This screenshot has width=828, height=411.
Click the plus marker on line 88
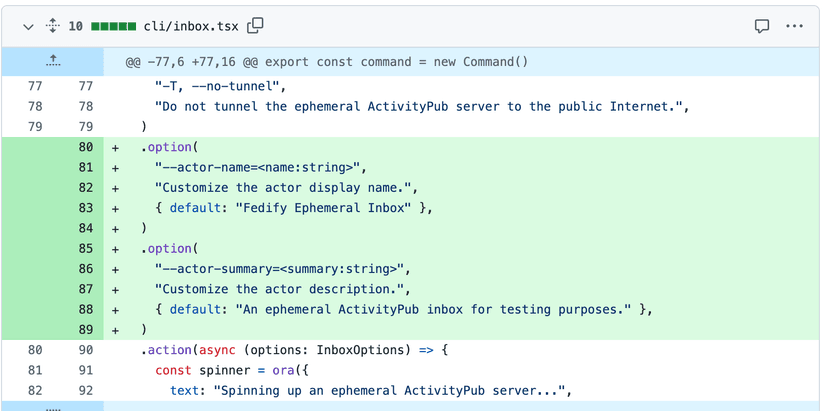coord(115,309)
